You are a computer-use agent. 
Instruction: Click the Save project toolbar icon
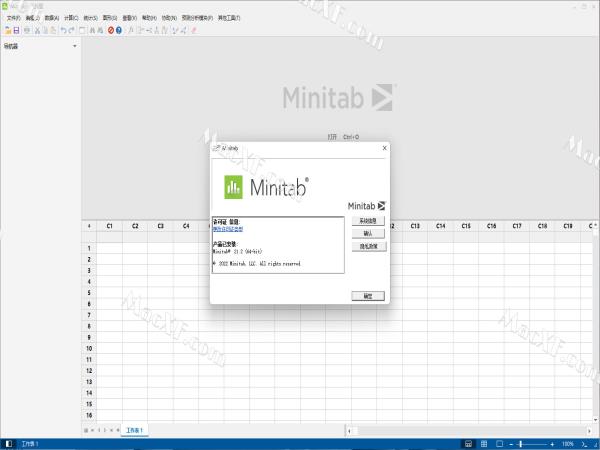16,30
